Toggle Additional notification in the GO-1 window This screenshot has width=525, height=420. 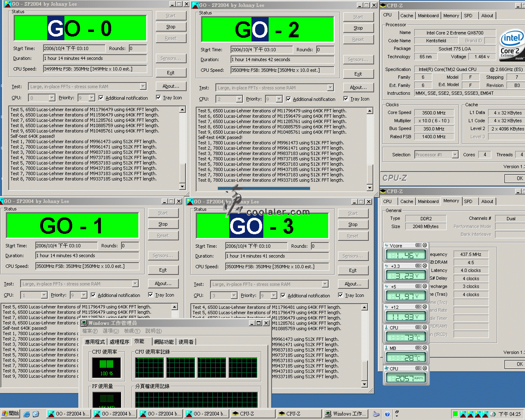coord(93,295)
